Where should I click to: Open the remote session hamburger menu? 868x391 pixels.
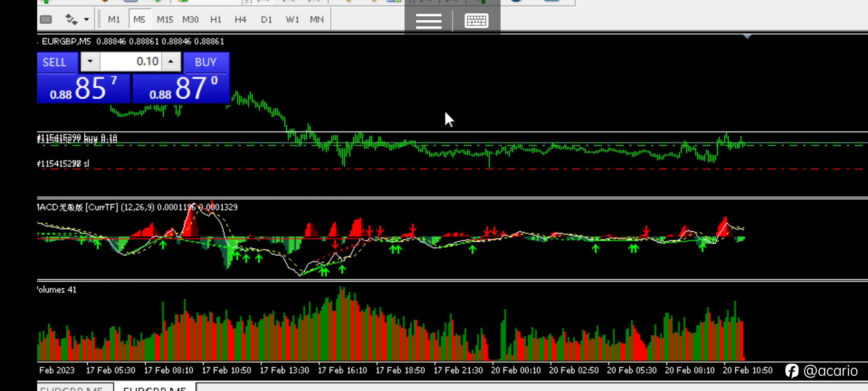coord(428,21)
